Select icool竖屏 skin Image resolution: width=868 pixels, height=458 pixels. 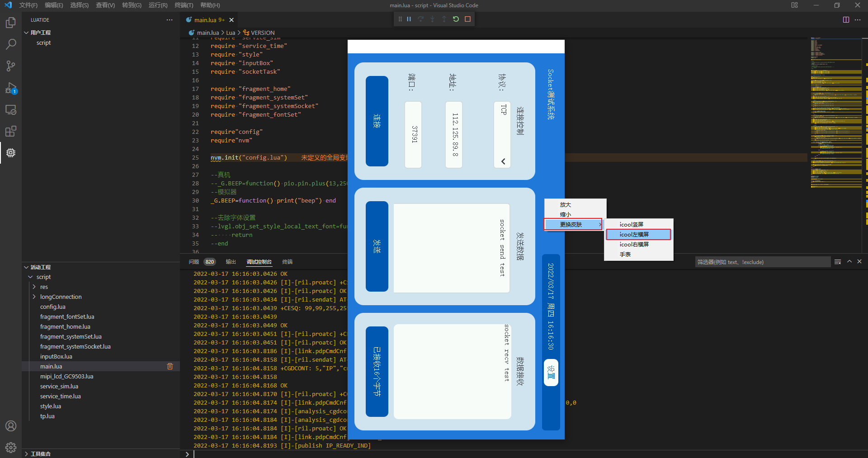[x=639, y=224]
